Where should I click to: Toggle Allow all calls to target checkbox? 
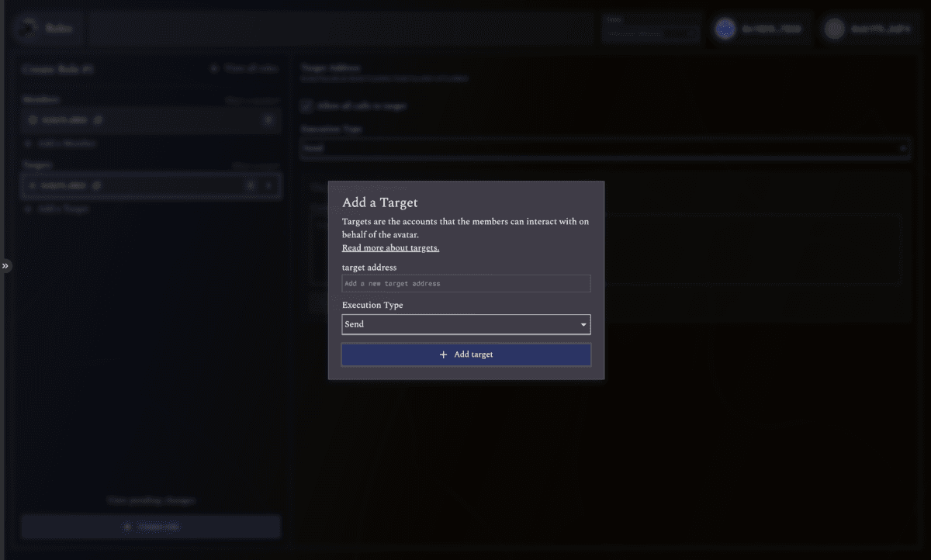pyautogui.click(x=307, y=105)
